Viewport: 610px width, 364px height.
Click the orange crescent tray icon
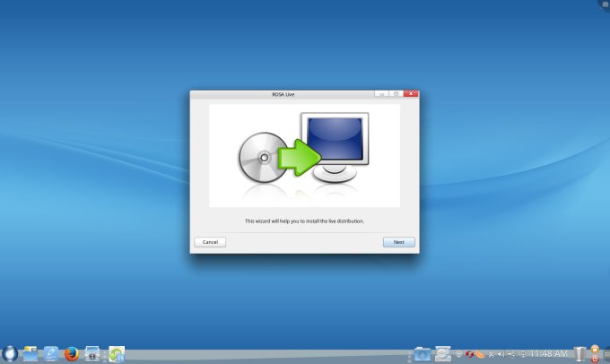point(480,354)
